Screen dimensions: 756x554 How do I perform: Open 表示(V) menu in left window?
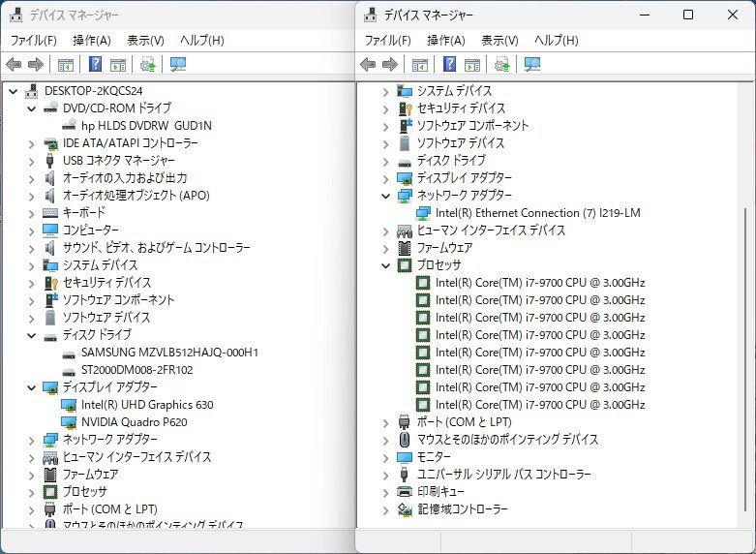145,41
